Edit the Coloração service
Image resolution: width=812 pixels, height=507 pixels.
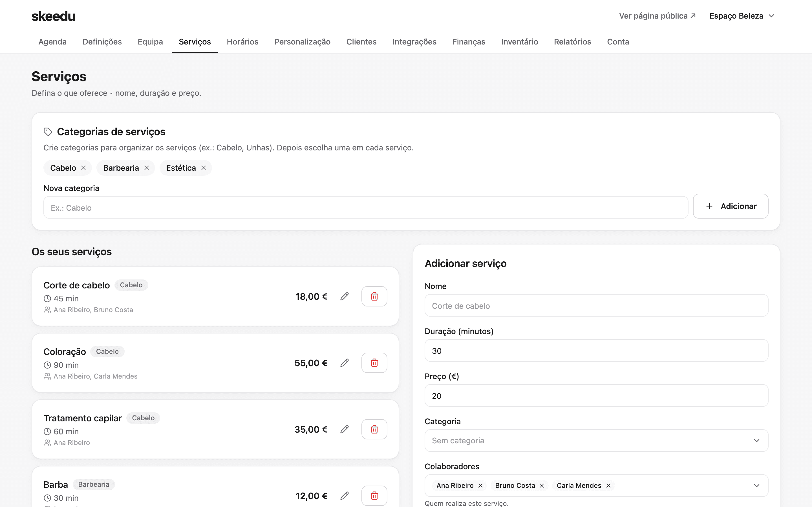point(344,363)
